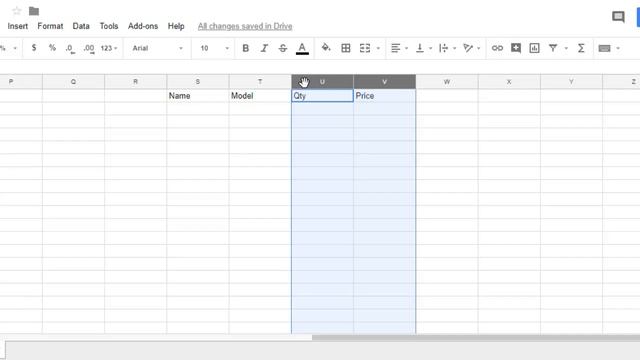640x360 pixels.
Task: Expand merge cells options arrow
Action: point(378,49)
